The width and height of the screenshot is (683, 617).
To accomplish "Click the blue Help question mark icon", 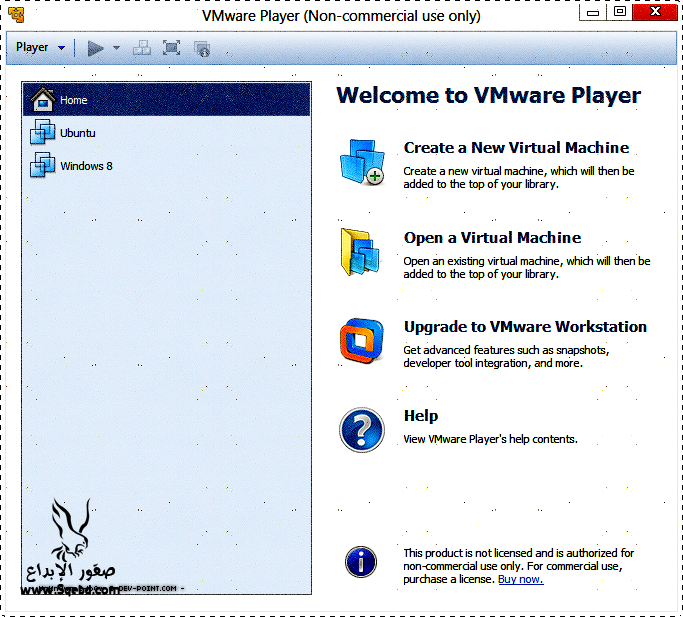I will [360, 430].
